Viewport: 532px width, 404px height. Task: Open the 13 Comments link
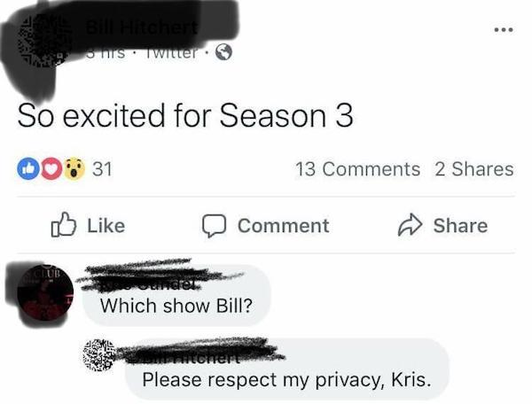357,169
